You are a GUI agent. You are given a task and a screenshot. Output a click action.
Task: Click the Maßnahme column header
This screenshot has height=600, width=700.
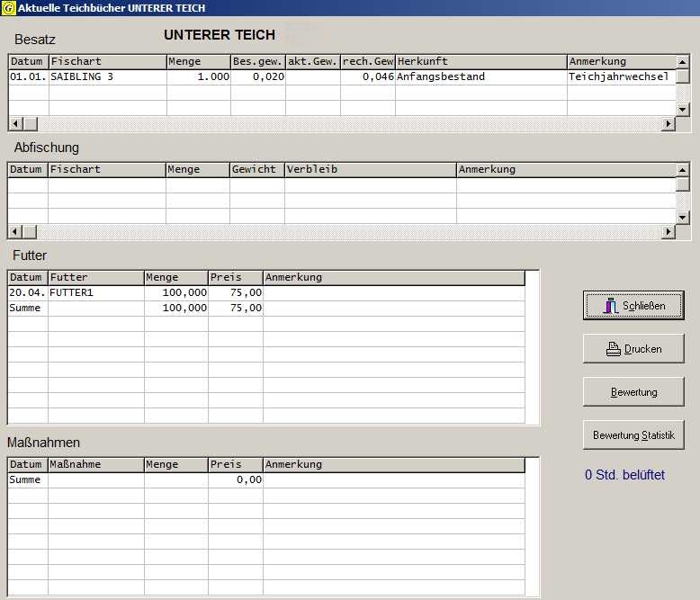pyautogui.click(x=95, y=465)
